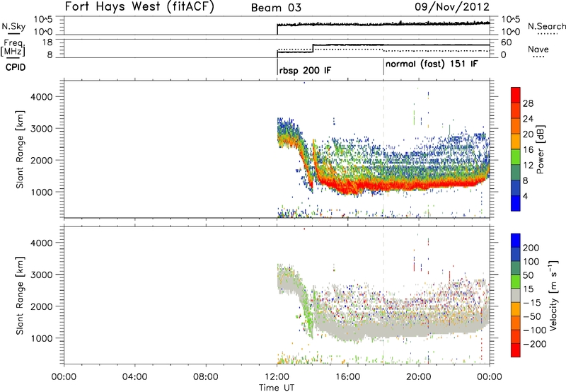Click the 'Freq. [MHz]' axis label
This screenshot has height=392, width=566.
(13, 48)
